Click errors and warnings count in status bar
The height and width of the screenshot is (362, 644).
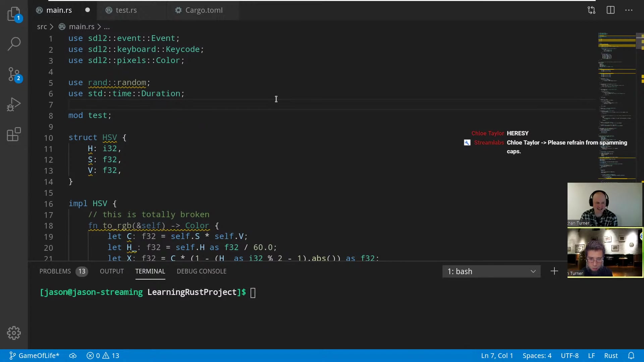point(103,356)
